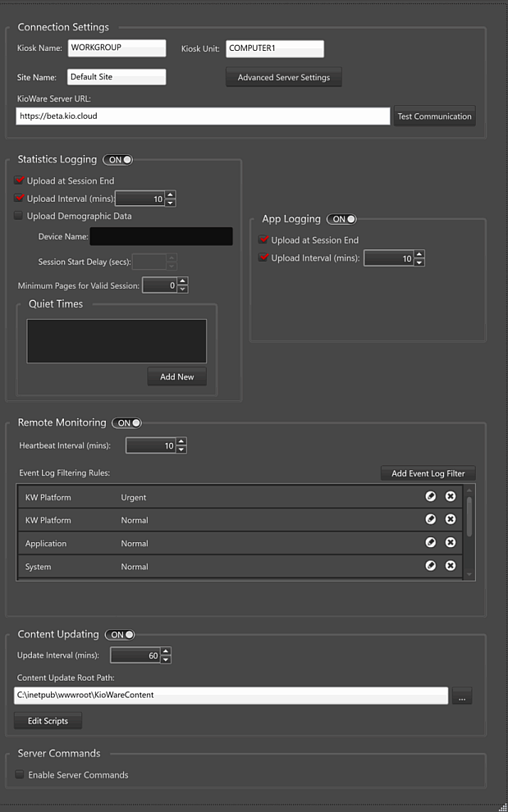Delete the KW Platform Urgent filter rule

[x=451, y=496]
